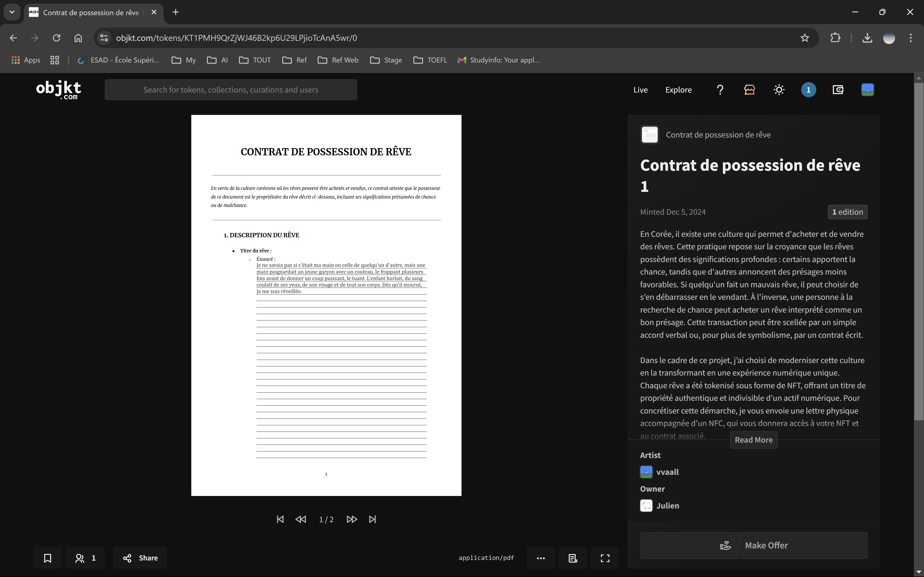Toggle bookmark to save this token
Viewport: 924px width, 577px height.
[47, 558]
